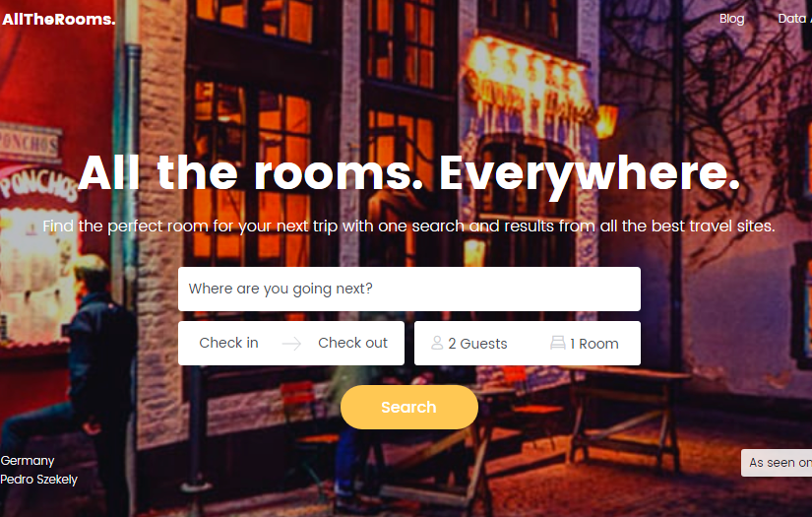812x517 pixels.
Task: Click the person icon beside 2 Guests
Action: click(x=437, y=343)
